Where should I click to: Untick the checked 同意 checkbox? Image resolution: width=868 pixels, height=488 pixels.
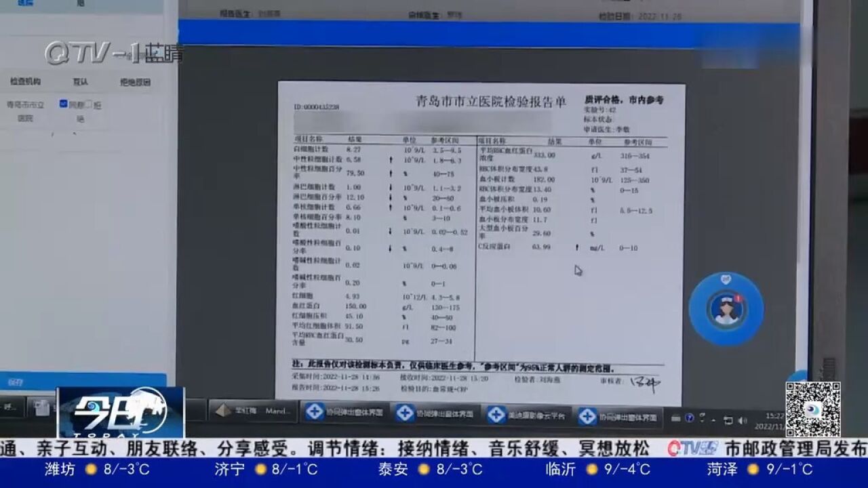tap(63, 104)
